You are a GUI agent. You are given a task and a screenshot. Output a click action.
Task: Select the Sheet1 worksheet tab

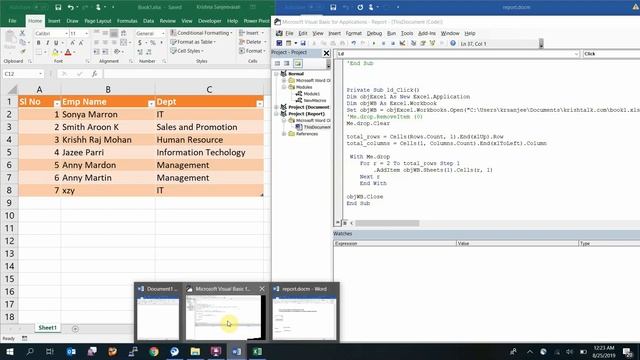click(47, 328)
